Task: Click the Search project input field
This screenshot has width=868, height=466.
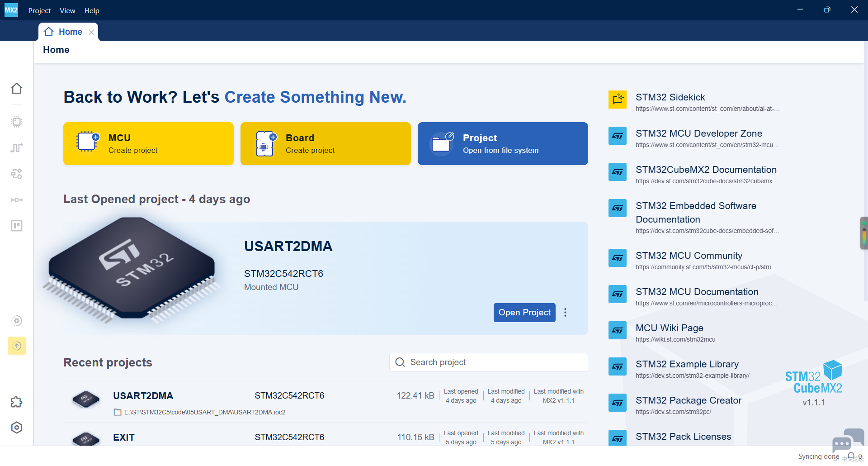Action: (x=488, y=362)
